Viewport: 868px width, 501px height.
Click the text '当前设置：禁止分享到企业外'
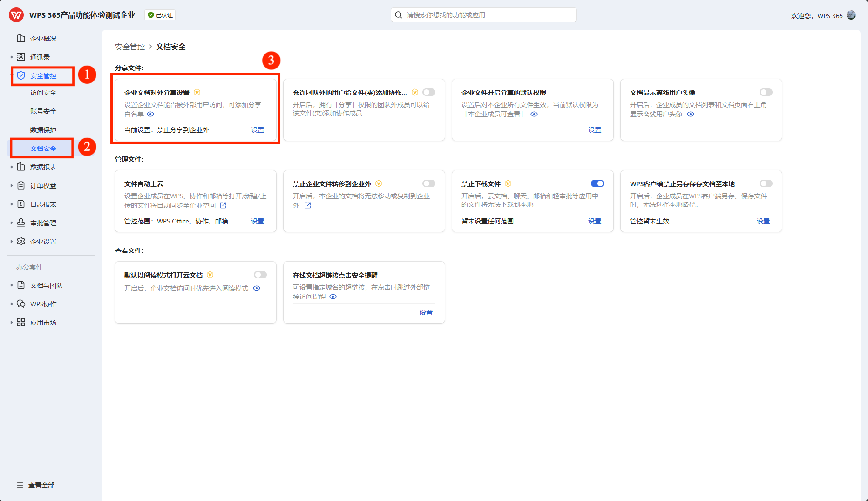pyautogui.click(x=167, y=130)
